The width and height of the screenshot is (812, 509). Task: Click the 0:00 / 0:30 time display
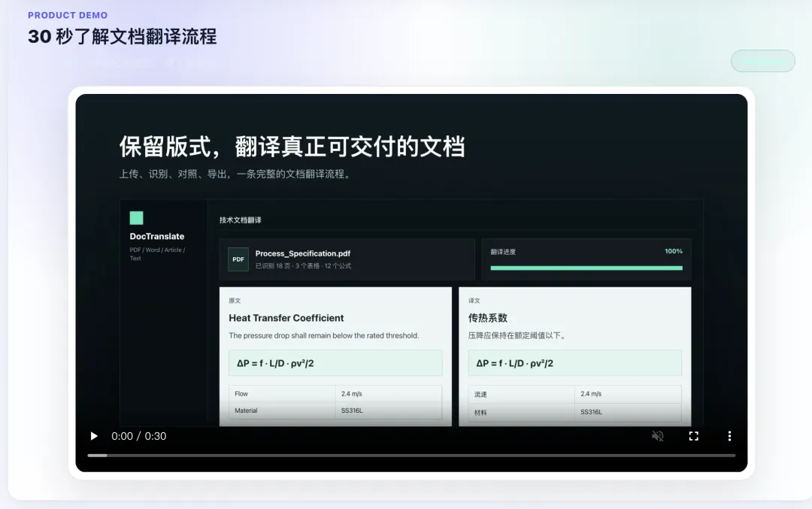139,436
